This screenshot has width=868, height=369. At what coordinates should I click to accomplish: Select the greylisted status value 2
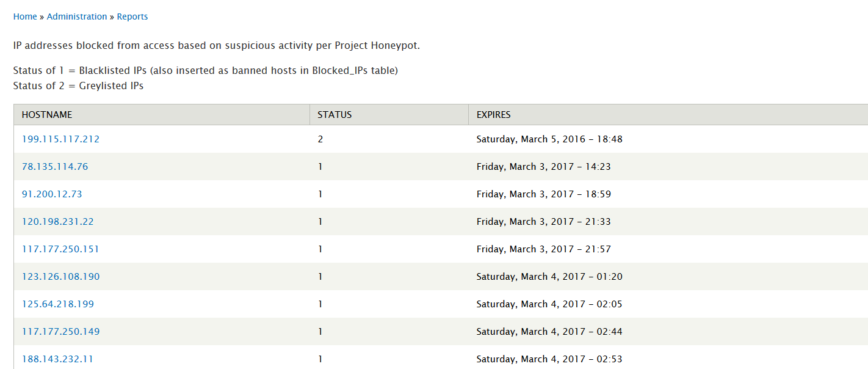click(320, 139)
